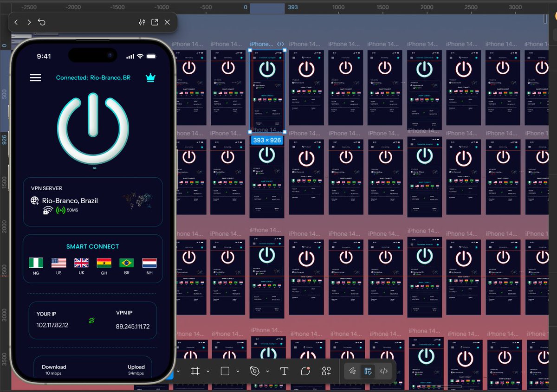Select the US flag

59,263
